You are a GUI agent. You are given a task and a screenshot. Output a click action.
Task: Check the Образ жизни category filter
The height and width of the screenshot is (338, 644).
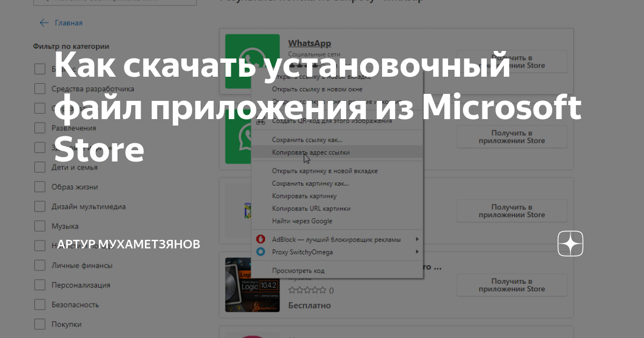click(40, 187)
